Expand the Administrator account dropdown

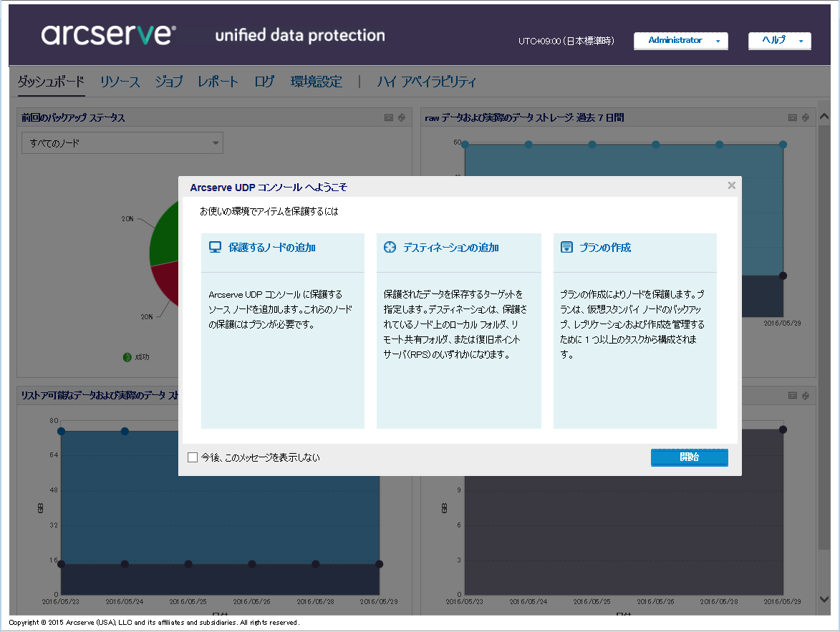click(680, 41)
